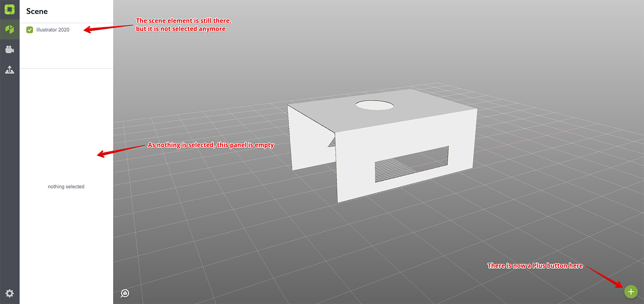Select Illustrator 2020 in the Scene list
This screenshot has width=644, height=304.
tap(52, 30)
